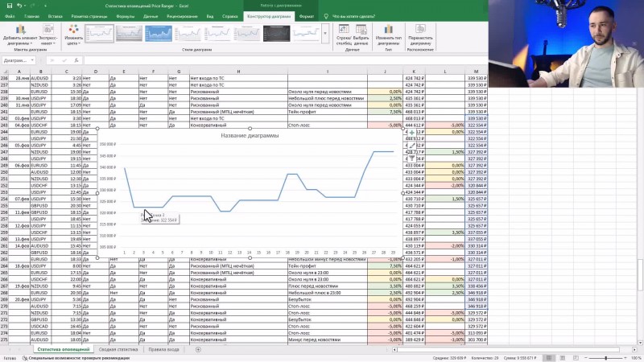Click horizontal scrollbar right arrow
This screenshot has width=644, height=362.
(634, 350)
